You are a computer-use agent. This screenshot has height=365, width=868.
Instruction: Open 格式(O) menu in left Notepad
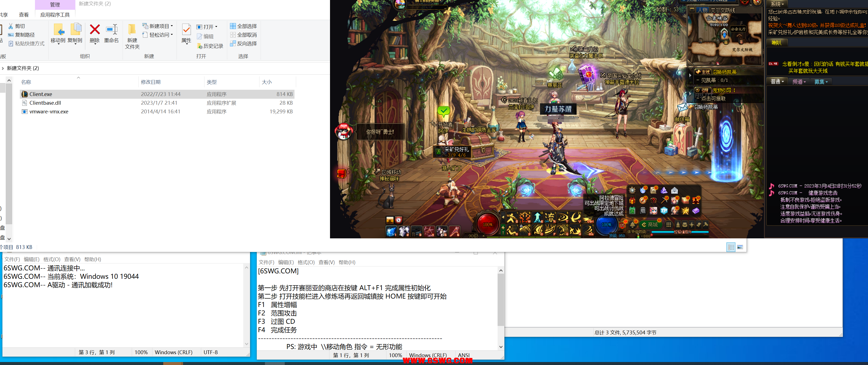click(52, 259)
